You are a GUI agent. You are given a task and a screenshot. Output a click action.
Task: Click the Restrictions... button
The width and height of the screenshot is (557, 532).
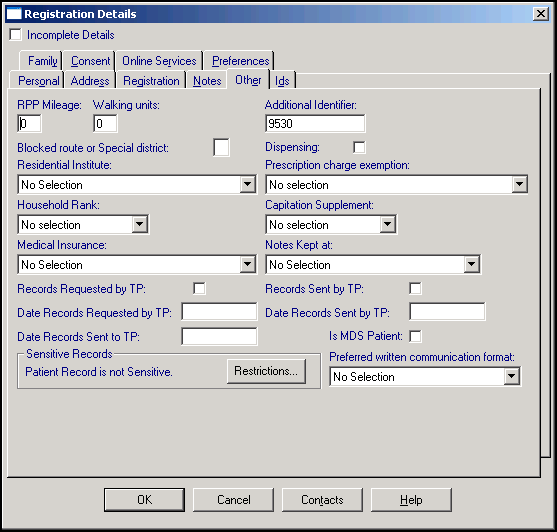click(266, 371)
